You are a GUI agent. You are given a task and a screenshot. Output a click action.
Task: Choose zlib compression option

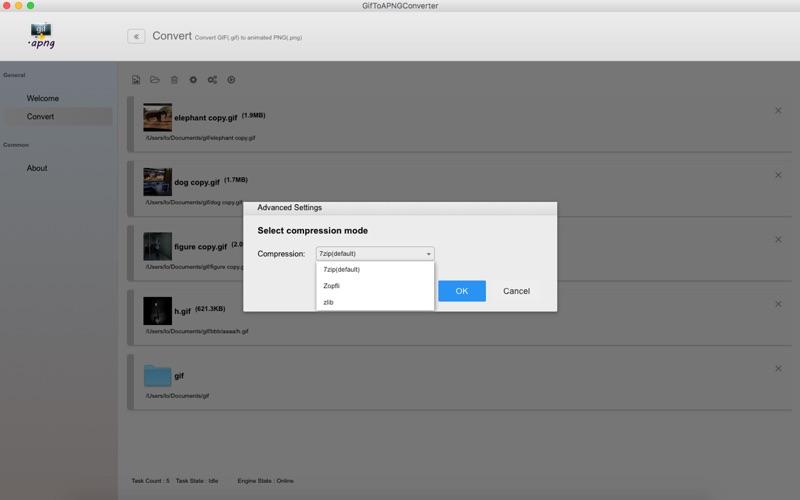(x=375, y=302)
